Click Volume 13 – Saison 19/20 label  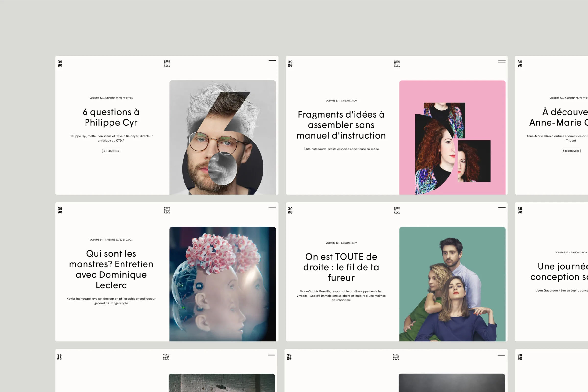pos(341,101)
